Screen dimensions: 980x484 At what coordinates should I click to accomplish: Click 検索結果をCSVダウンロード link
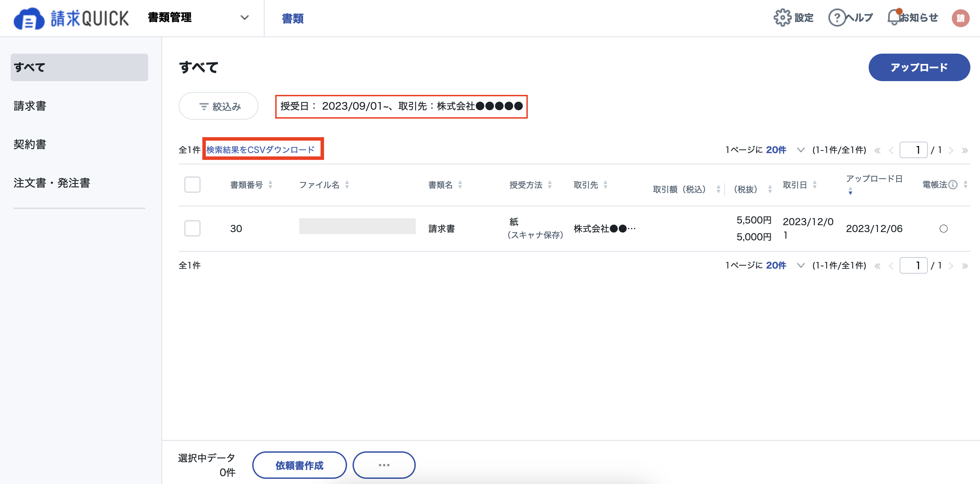tap(260, 150)
